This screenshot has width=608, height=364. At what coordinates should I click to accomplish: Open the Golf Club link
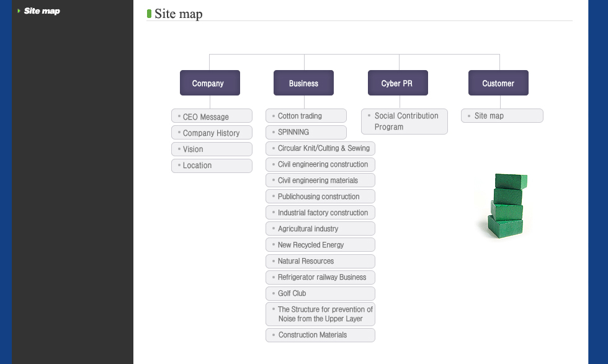(x=320, y=293)
